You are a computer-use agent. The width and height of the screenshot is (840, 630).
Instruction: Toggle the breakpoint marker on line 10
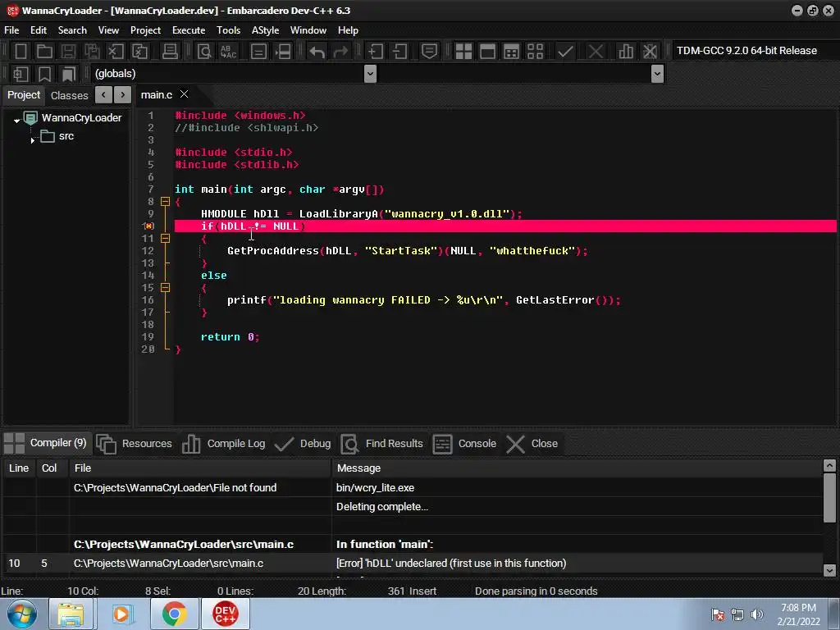click(149, 226)
